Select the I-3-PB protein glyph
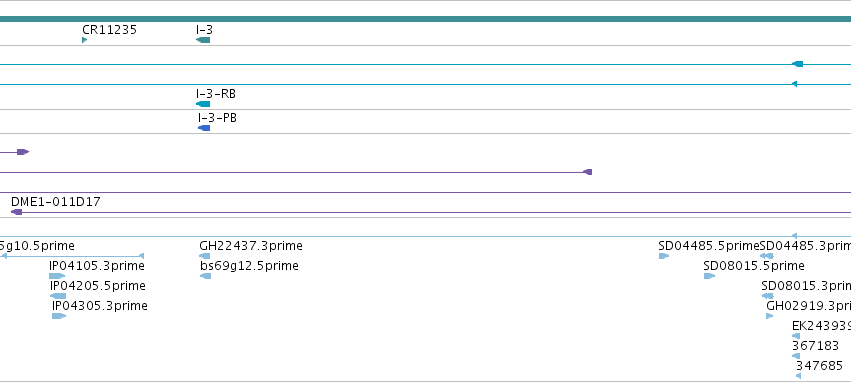 click(x=204, y=128)
